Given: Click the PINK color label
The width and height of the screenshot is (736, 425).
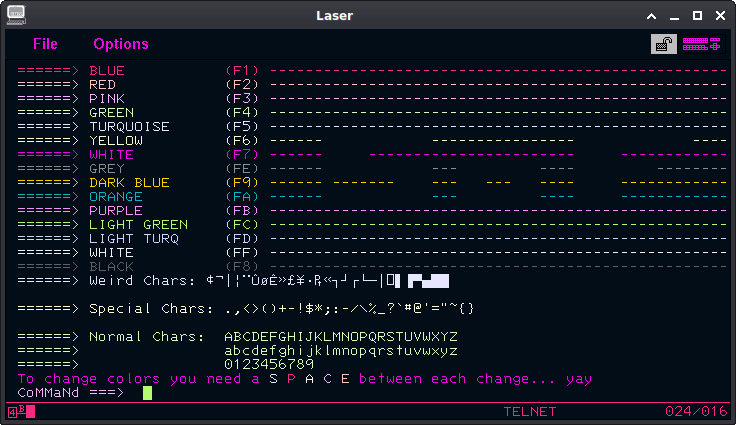Looking at the screenshot, I should [x=107, y=99].
